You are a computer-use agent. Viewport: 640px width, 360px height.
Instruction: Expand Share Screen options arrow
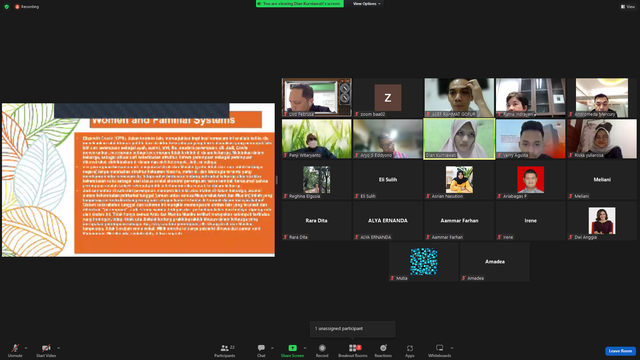tap(305, 348)
